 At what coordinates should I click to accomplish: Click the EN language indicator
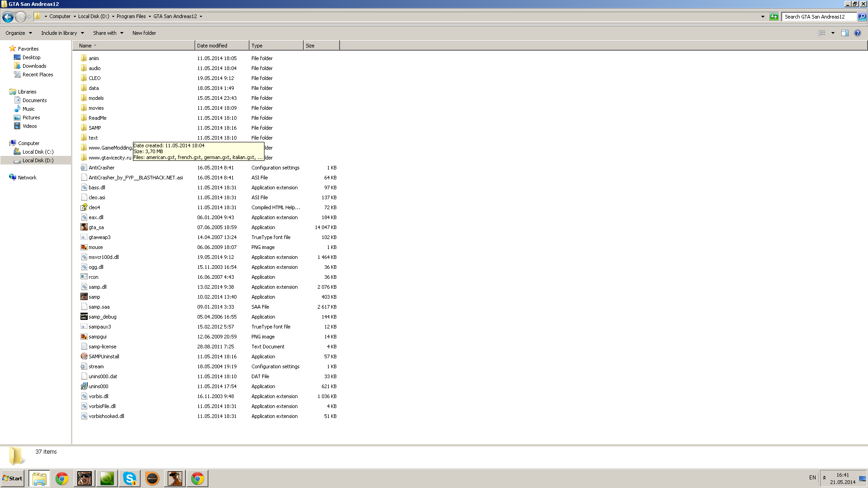pyautogui.click(x=812, y=478)
